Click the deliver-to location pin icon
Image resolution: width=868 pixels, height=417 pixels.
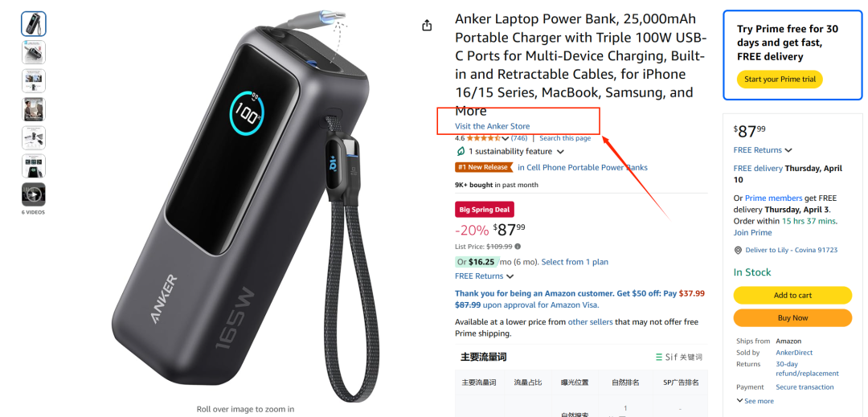tap(738, 250)
